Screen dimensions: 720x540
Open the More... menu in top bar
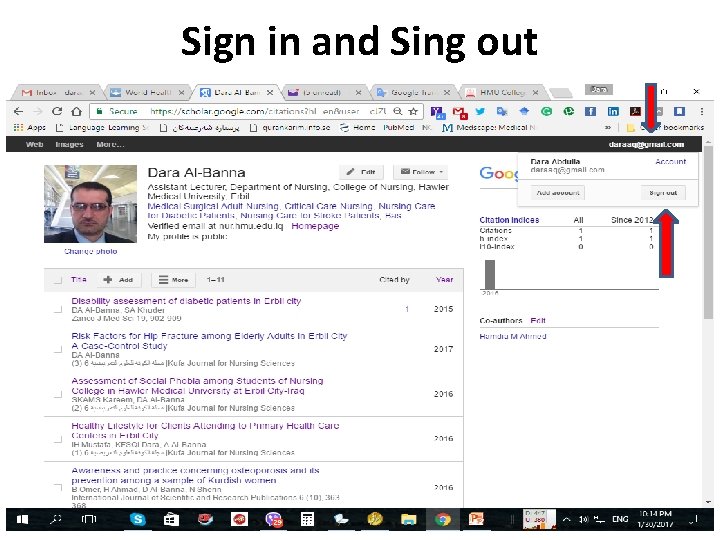110,144
